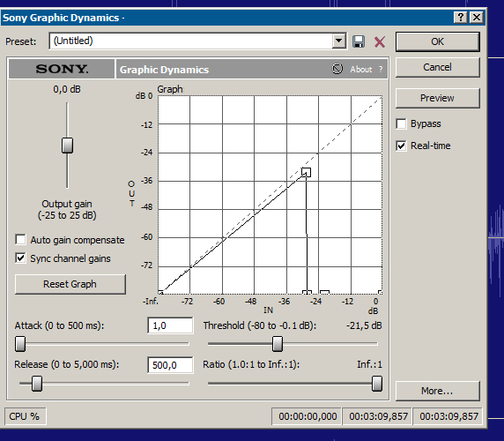Click the Attack value input field
The image size is (504, 441).
pos(170,325)
